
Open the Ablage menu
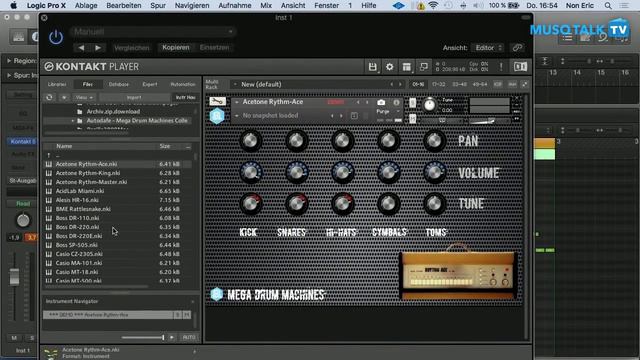86,6
